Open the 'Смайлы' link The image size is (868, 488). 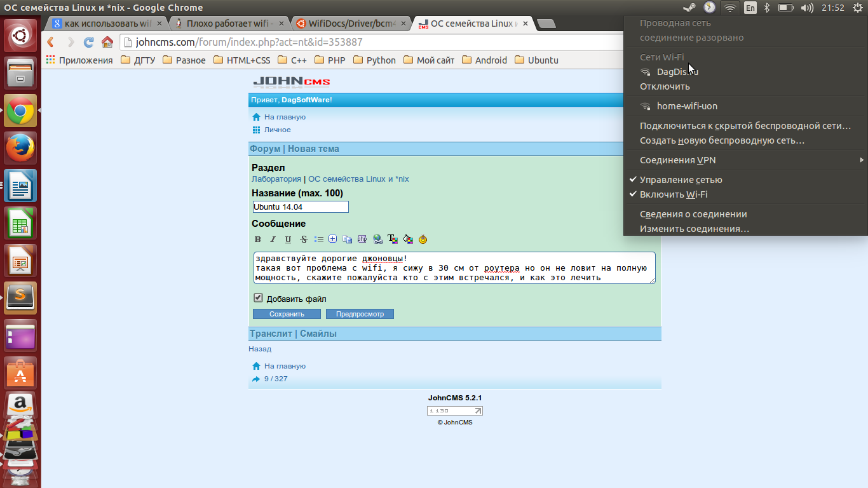pyautogui.click(x=318, y=334)
